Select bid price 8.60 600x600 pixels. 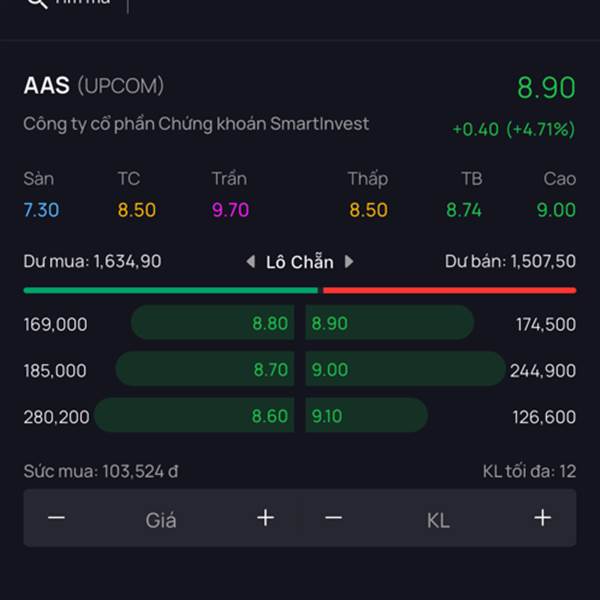[x=270, y=416]
